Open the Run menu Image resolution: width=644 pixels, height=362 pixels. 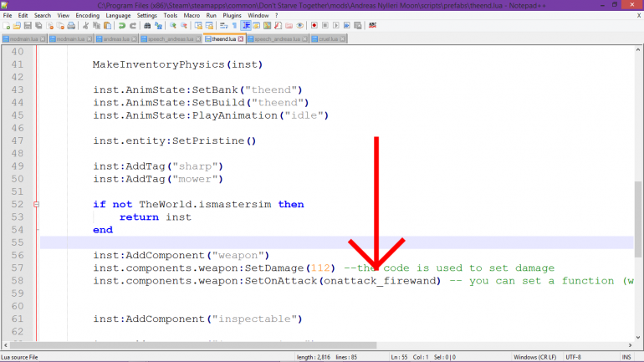point(211,16)
